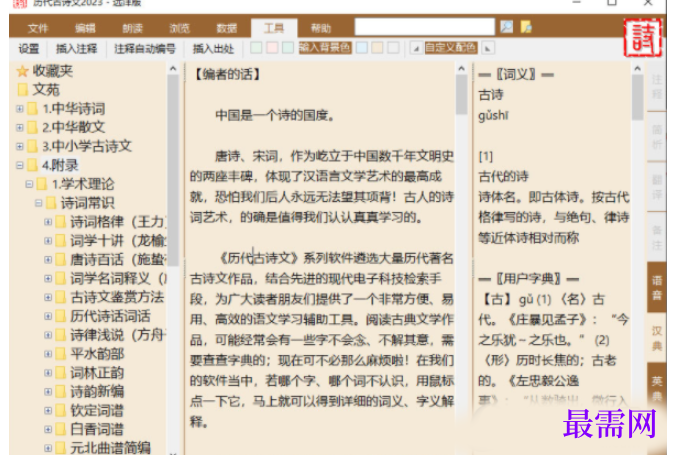Click the folder icon of 3.中小学古诗文
This screenshot has width=675, height=455.
tap(32, 146)
